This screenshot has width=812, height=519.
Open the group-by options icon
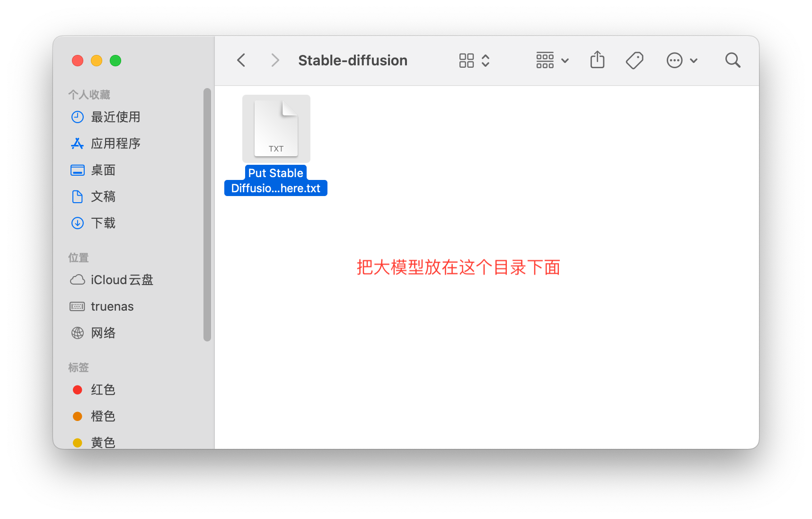click(545, 60)
